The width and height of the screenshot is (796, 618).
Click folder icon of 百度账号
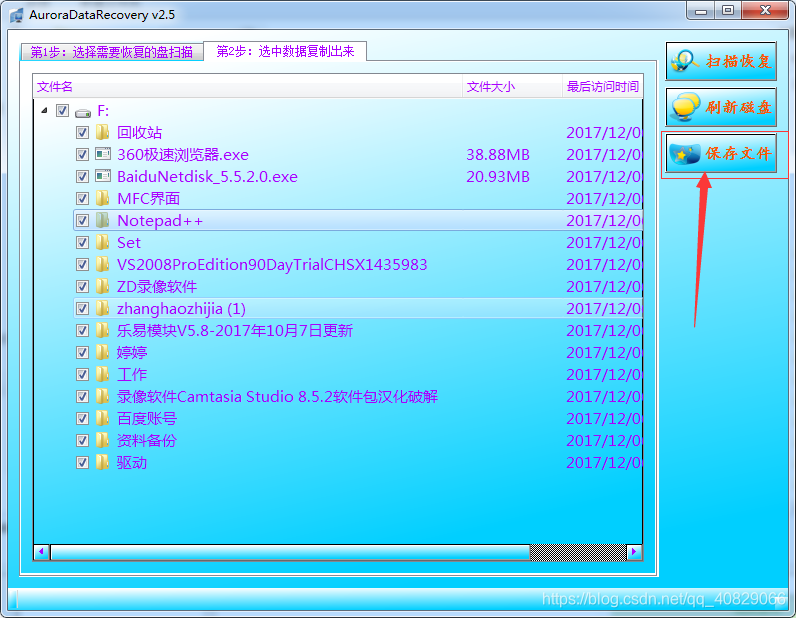click(102, 418)
